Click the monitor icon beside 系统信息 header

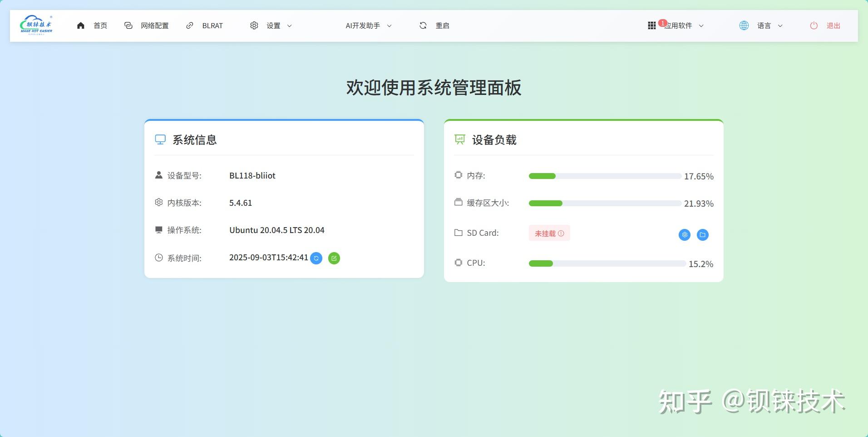(160, 139)
